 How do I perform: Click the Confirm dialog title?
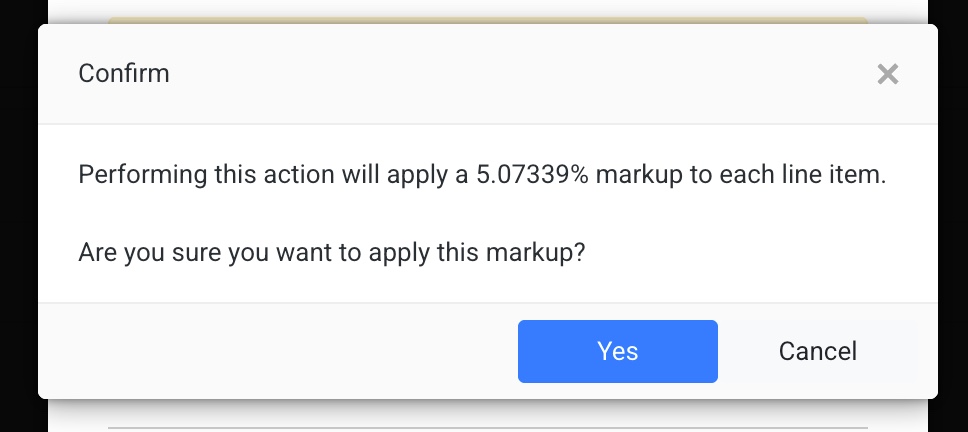124,74
